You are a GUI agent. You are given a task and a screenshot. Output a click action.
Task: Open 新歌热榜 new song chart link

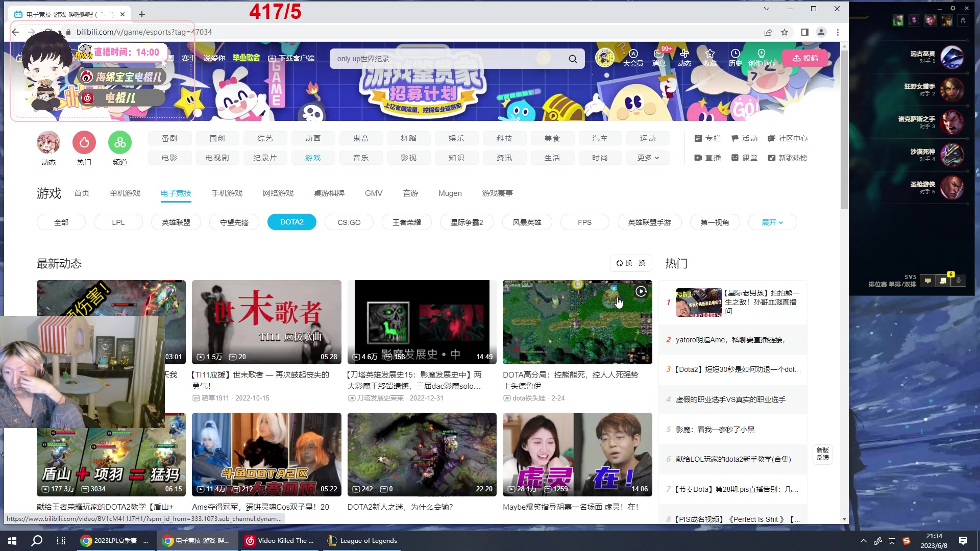coord(788,158)
